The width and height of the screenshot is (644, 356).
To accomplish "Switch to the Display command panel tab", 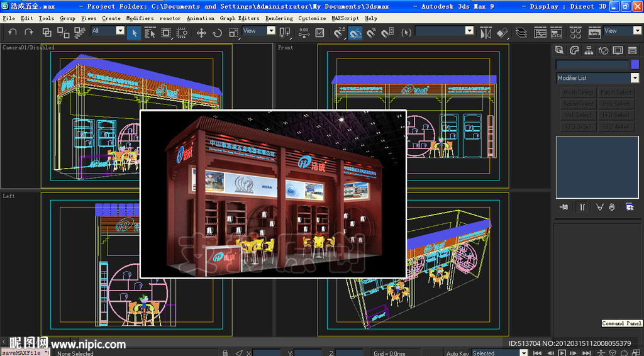I will (x=618, y=50).
